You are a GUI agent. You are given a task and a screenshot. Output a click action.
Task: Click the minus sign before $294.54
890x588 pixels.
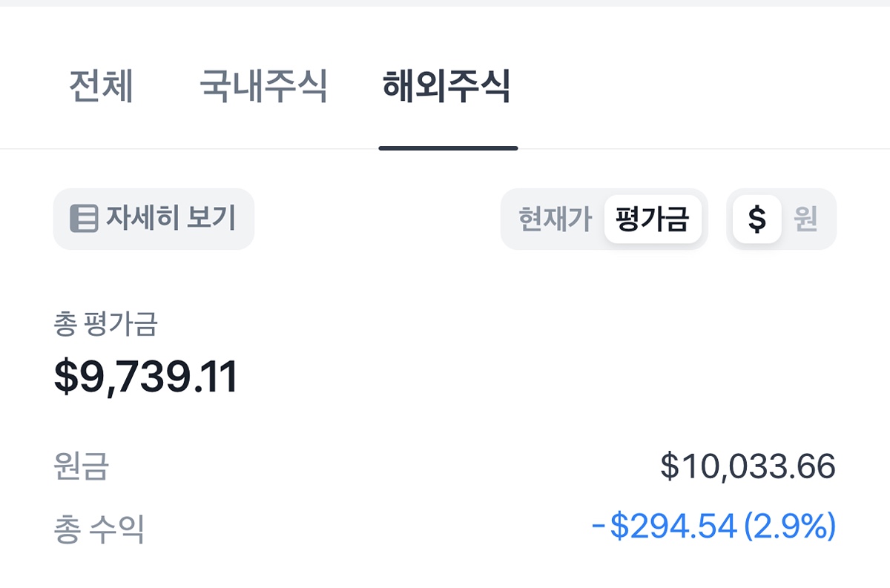coord(599,527)
